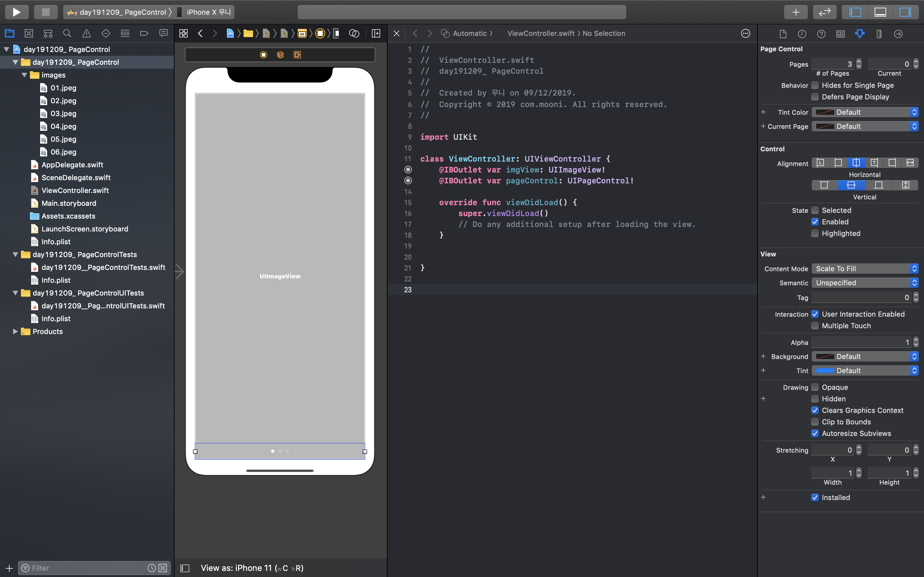This screenshot has height=577, width=924.
Task: Collapse the images folder
Action: pos(24,75)
